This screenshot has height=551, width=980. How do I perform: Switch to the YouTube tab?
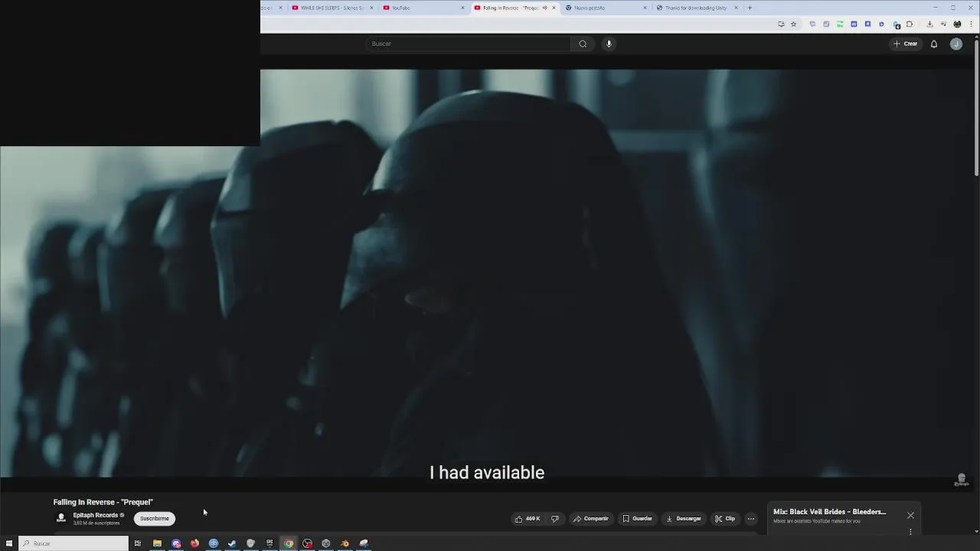(x=423, y=8)
